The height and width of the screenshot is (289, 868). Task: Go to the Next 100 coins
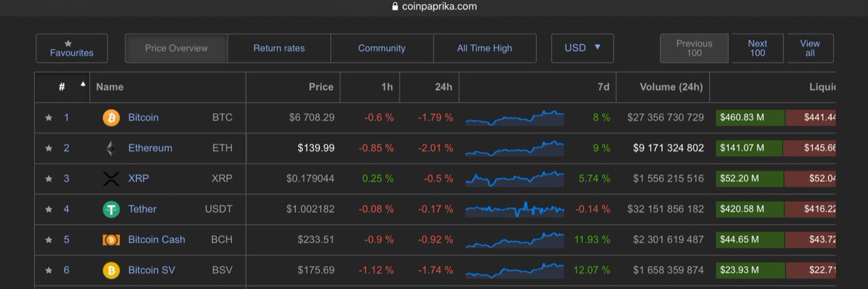tap(757, 48)
